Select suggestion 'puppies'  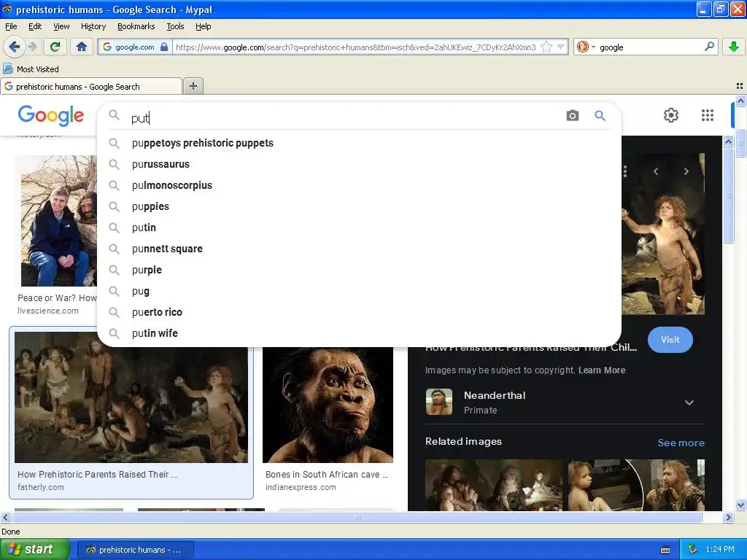359,206
